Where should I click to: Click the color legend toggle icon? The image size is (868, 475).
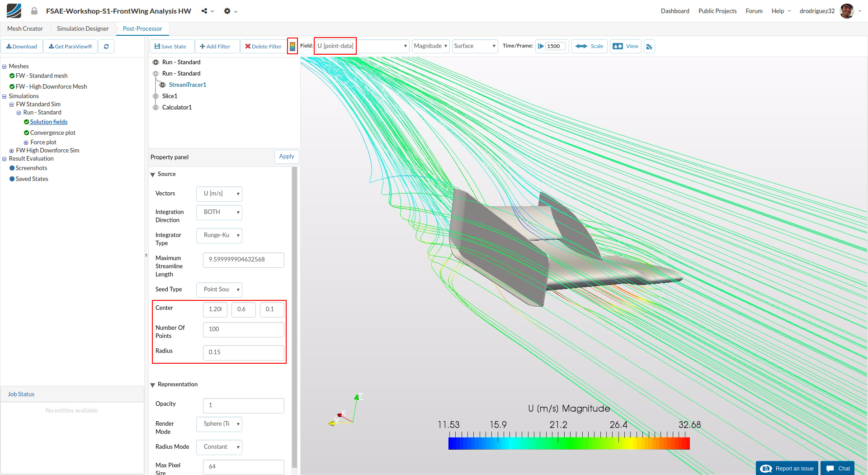click(x=292, y=46)
